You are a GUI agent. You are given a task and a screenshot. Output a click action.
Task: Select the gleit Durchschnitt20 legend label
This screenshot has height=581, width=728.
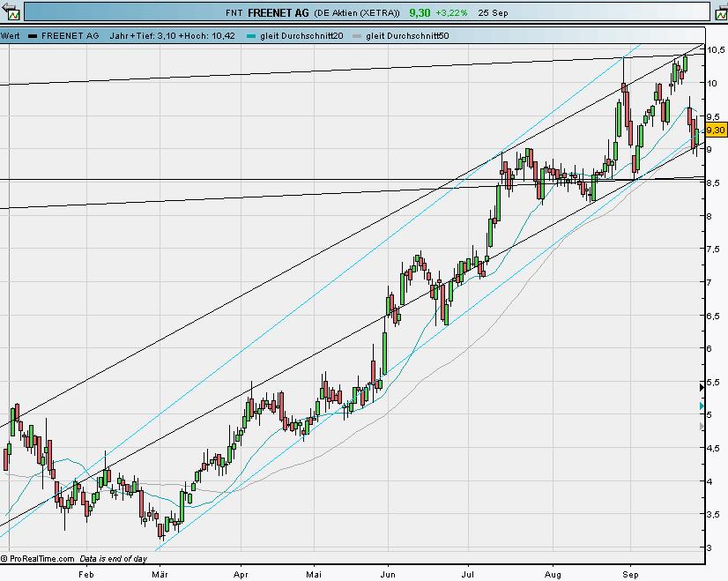(300, 36)
